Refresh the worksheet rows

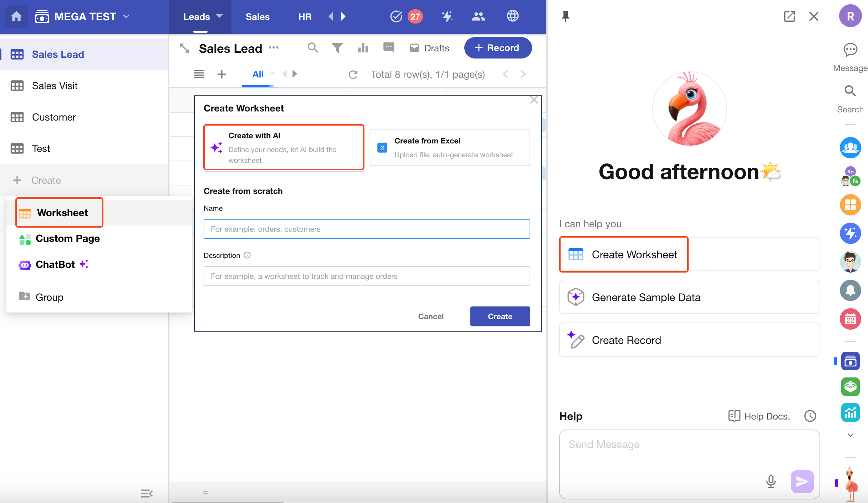(x=353, y=75)
